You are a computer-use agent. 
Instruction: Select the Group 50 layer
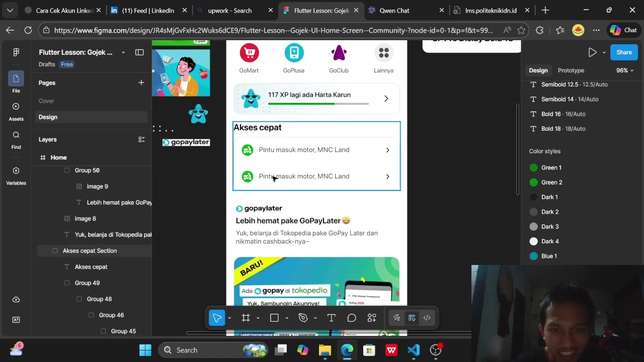(87, 170)
